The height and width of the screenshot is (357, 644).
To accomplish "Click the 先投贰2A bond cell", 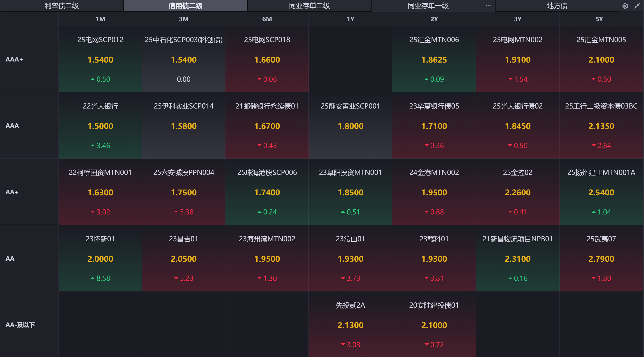I will pyautogui.click(x=350, y=324).
